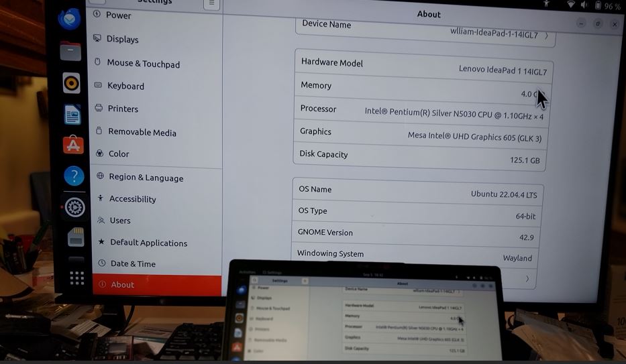Click the Wi-Fi icon in top bar
The height and width of the screenshot is (364, 626).
point(571,4)
